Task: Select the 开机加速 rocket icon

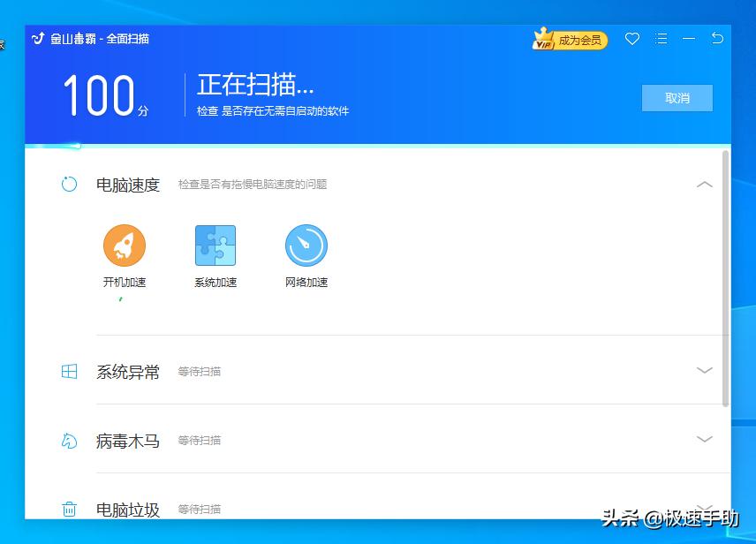Action: 125,246
